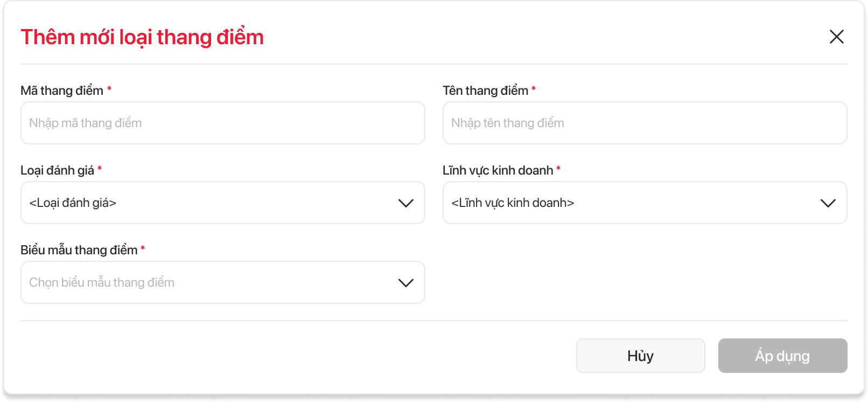Viewport: 868px width, 402px height.
Task: Open the <Loại đánh giá> dropdown placeholder text
Action: (73, 203)
